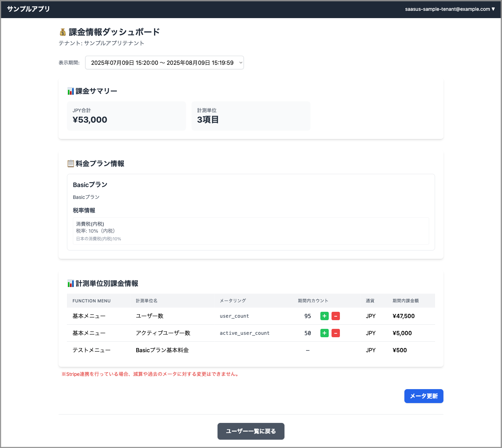Click the red minus button for user_count
502x448 pixels.
click(335, 316)
